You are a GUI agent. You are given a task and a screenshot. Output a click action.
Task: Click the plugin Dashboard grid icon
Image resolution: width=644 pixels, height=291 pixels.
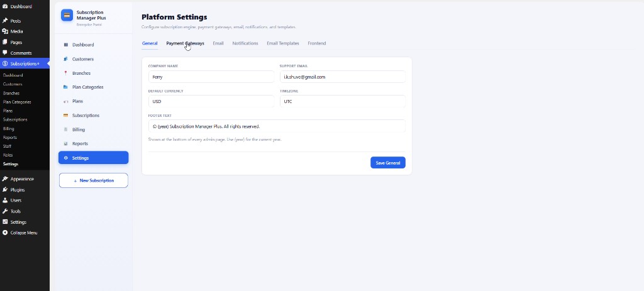[x=65, y=45]
